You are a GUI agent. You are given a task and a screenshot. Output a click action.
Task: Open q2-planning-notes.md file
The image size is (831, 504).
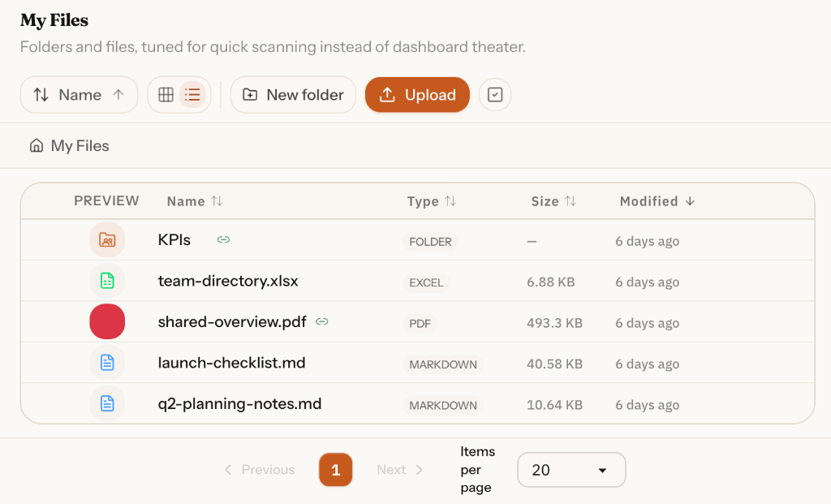[x=239, y=404]
